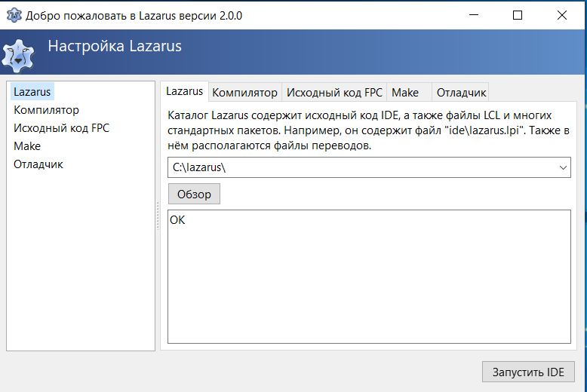Expand the Lazarus directory path dropdown
The height and width of the screenshot is (392, 587).
[563, 167]
